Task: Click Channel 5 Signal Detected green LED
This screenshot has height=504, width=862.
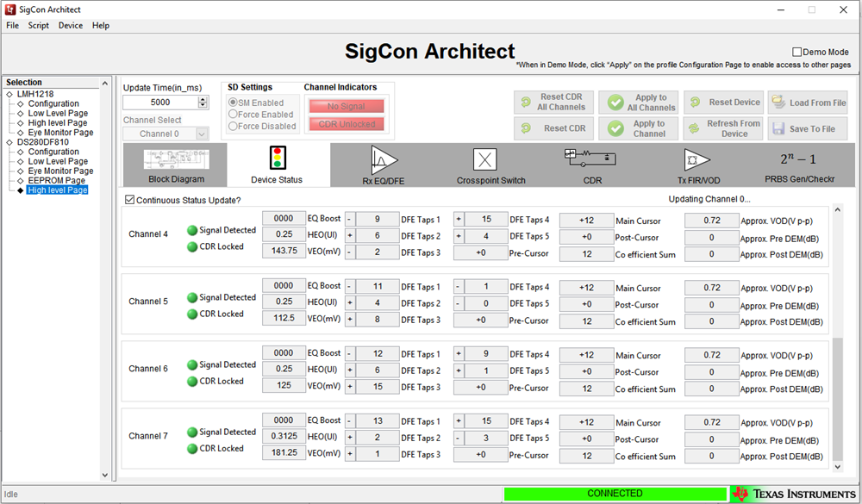Action: pos(192,297)
